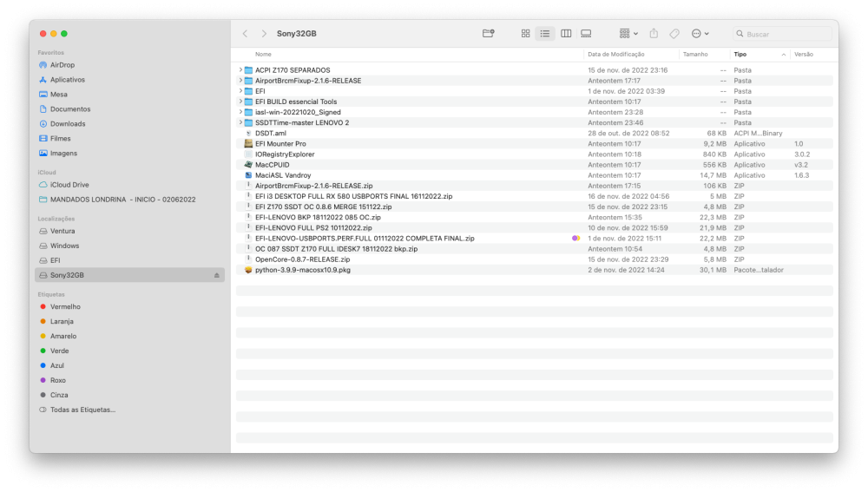The width and height of the screenshot is (868, 492).
Task: Reverse sort on the Tipo header
Action: 759,55
